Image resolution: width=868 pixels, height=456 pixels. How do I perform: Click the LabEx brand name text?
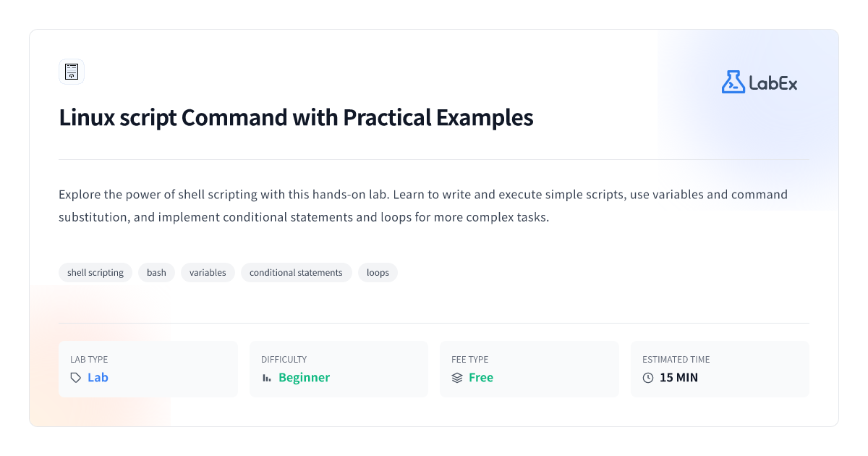[773, 83]
